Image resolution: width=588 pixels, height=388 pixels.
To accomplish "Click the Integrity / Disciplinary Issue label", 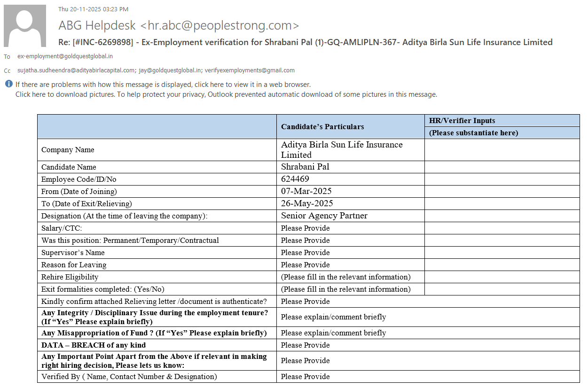I will pyautogui.click(x=155, y=317).
